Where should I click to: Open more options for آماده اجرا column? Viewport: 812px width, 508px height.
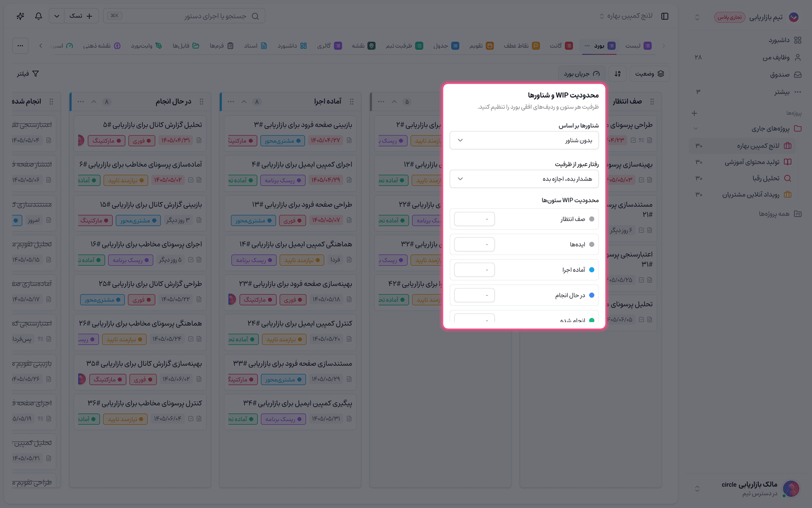[231, 102]
